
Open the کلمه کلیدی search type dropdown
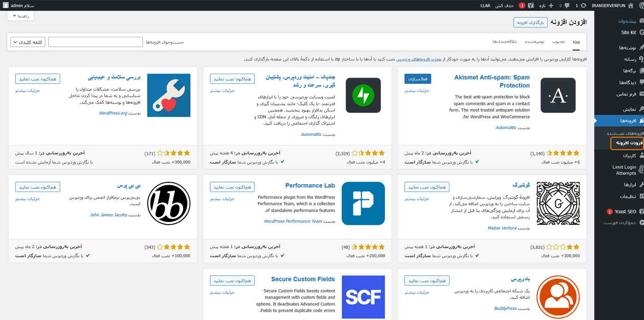click(28, 42)
